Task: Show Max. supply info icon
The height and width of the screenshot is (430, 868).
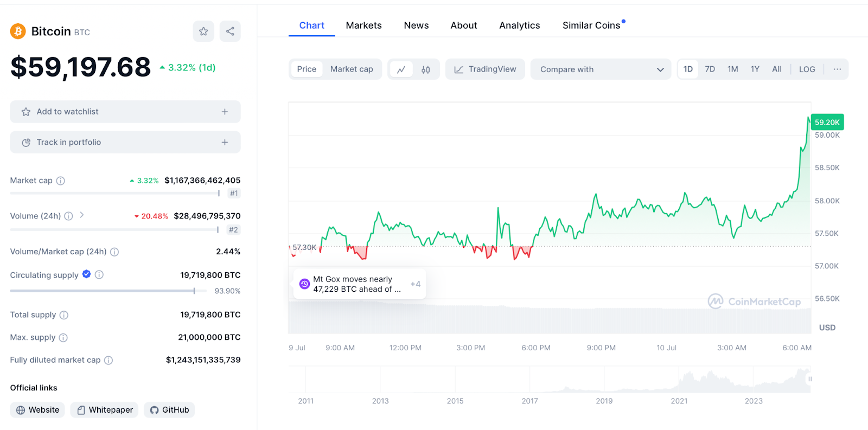Action: click(x=63, y=337)
